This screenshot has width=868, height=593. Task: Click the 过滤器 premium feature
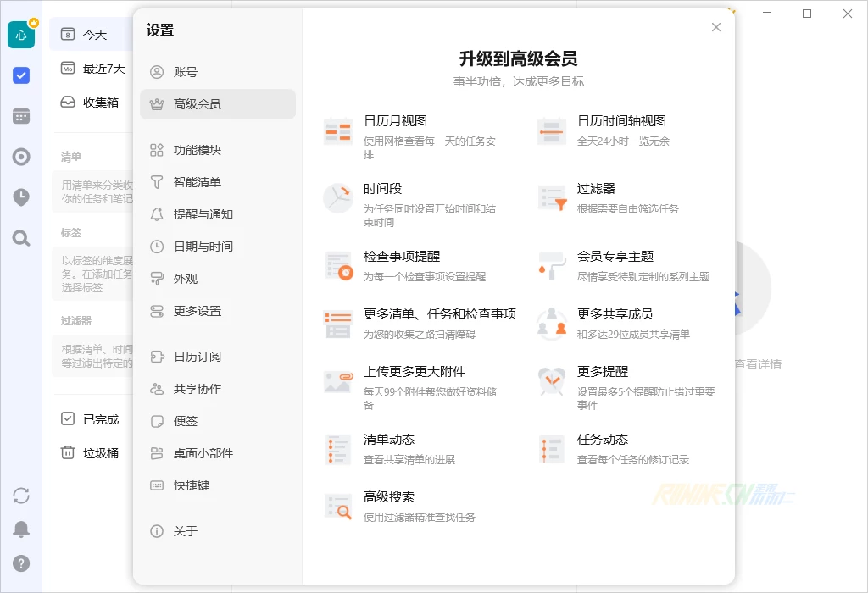596,189
